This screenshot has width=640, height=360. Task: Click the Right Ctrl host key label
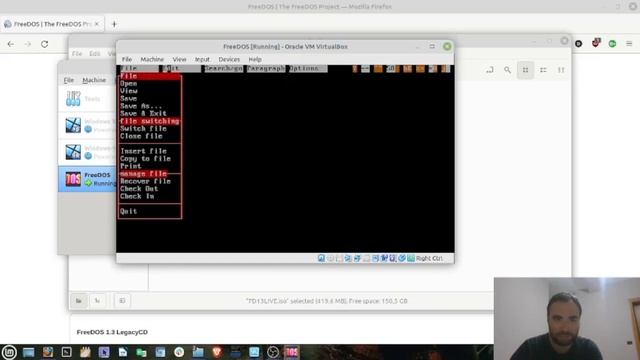[x=429, y=258]
